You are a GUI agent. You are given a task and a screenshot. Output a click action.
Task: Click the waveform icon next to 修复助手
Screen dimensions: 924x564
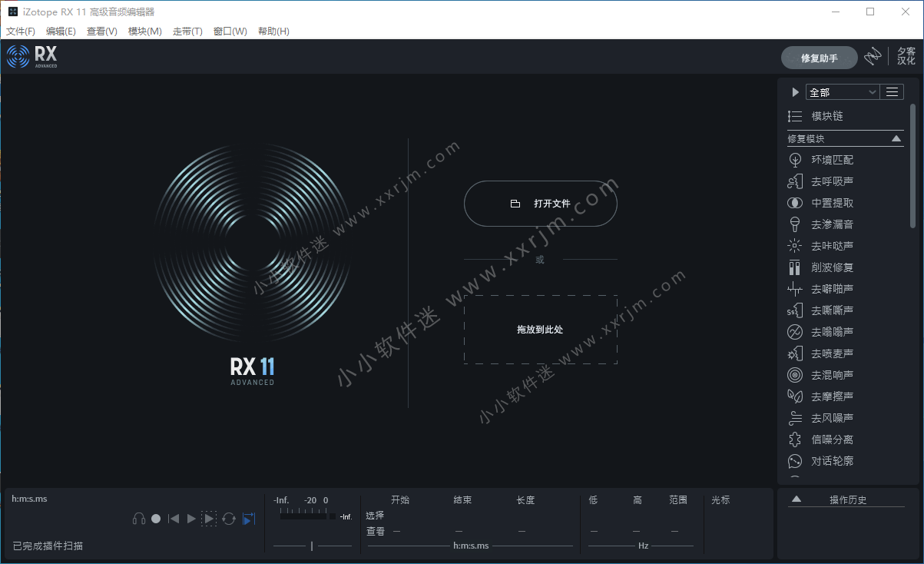pyautogui.click(x=873, y=57)
